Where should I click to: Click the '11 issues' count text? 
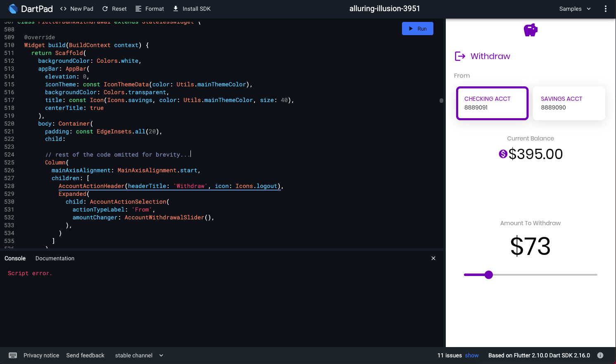click(450, 355)
